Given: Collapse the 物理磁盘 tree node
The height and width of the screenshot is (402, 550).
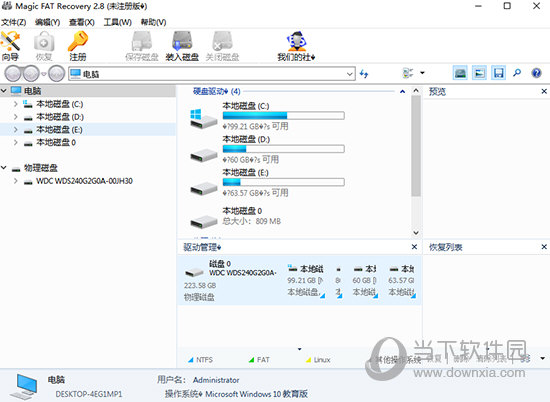Looking at the screenshot, I should click(x=4, y=168).
